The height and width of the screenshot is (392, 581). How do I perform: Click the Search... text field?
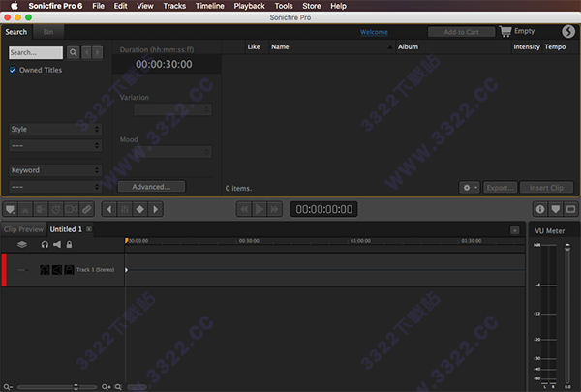click(36, 52)
